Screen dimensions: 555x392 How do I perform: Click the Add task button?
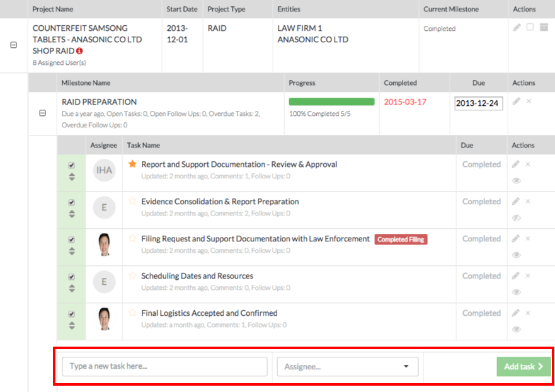[523, 367]
